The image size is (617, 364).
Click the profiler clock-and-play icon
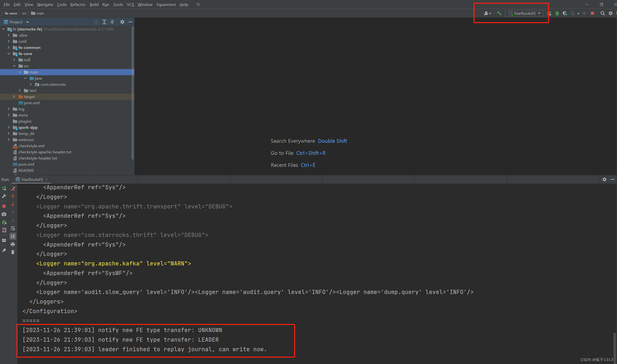[573, 13]
